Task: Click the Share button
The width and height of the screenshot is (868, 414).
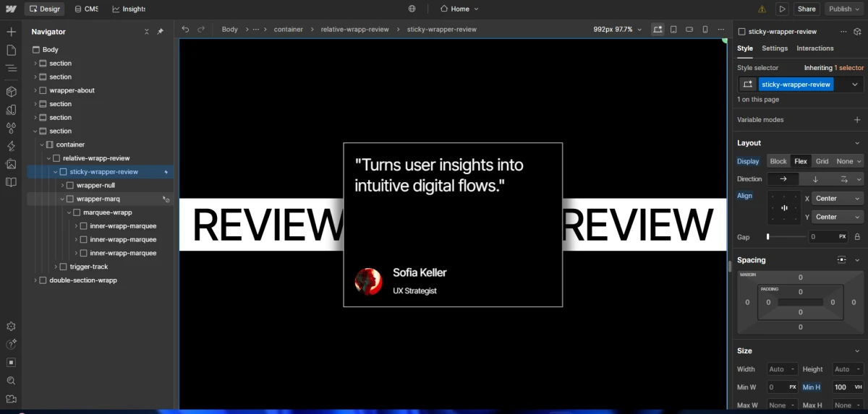Action: tap(807, 9)
